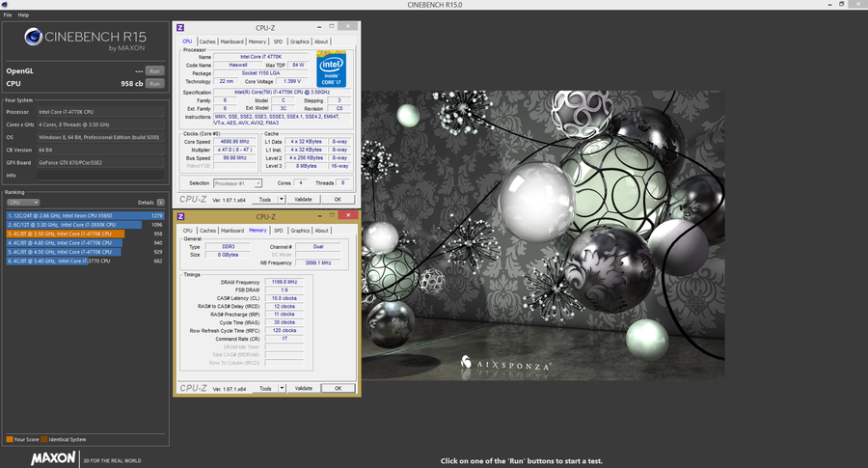868x468 pixels.
Task: Click the Core Speed value field
Action: (235, 142)
